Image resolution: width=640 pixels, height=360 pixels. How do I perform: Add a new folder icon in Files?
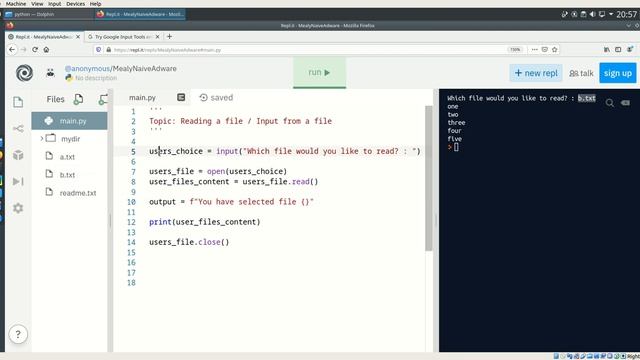(104, 99)
